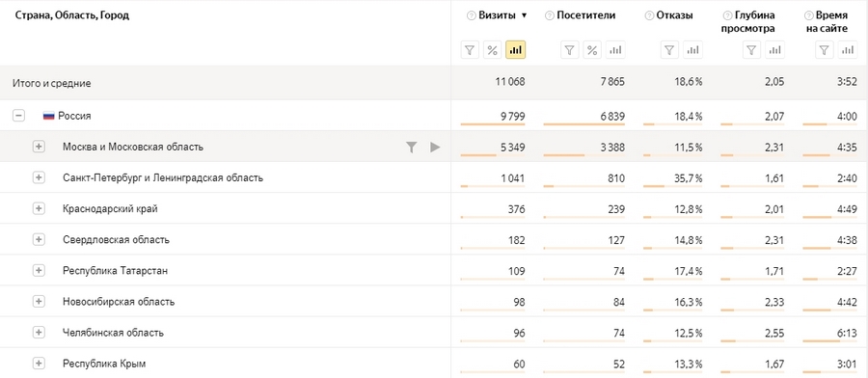Collapse the Россия row

click(x=19, y=117)
